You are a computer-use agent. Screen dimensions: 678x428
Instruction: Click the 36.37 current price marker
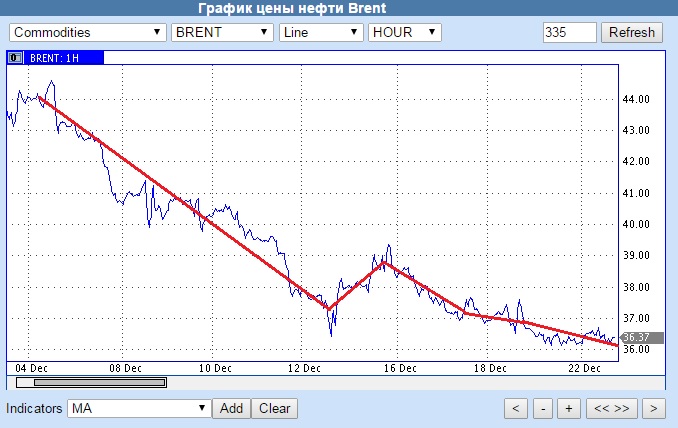(642, 337)
